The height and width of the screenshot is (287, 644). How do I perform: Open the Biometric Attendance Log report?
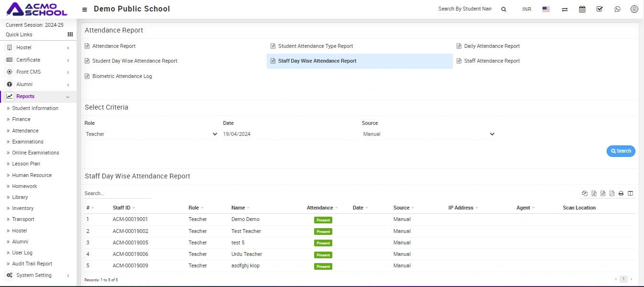[x=122, y=76]
